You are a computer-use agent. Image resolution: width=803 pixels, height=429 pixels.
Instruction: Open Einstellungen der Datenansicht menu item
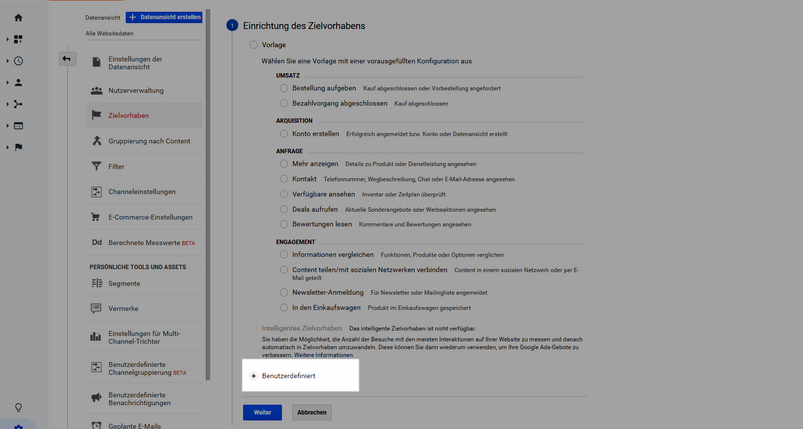coord(144,63)
